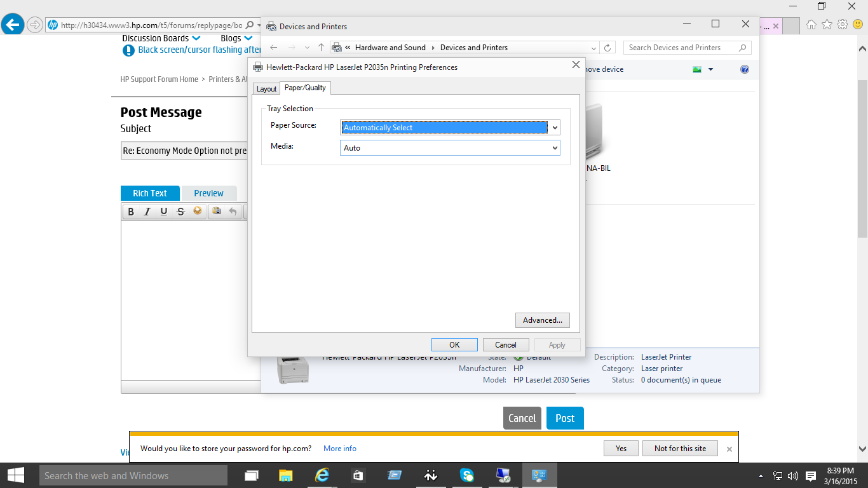The height and width of the screenshot is (488, 868).
Task: Click Up arrow in Devices and Printers window
Action: tap(321, 48)
